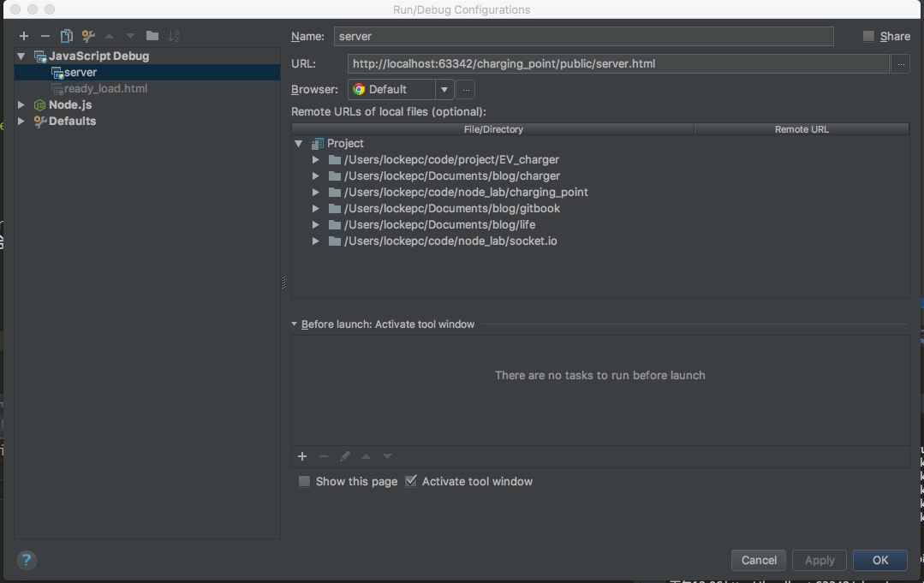Click the Cancel button
Image resolution: width=924 pixels, height=583 pixels.
pos(759,560)
